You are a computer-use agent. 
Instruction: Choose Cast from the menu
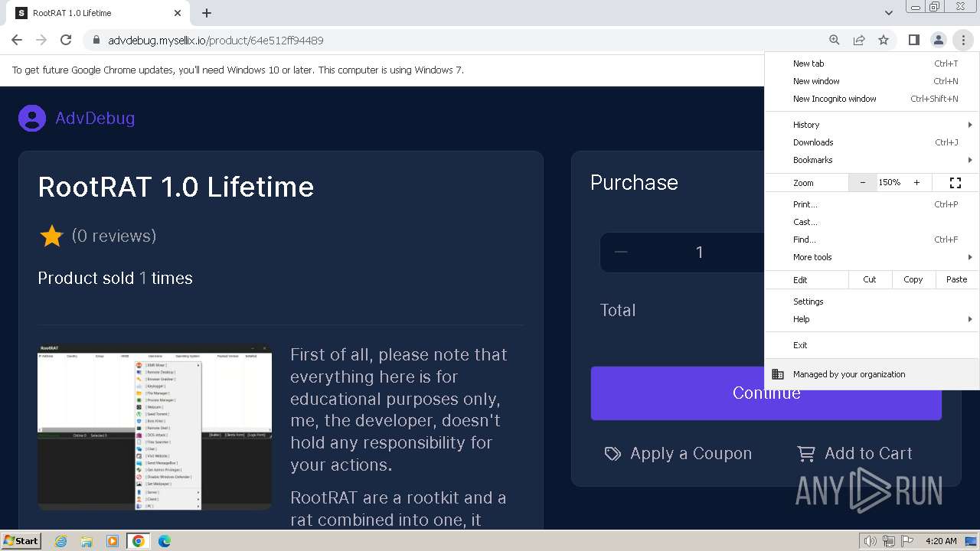pos(871,222)
